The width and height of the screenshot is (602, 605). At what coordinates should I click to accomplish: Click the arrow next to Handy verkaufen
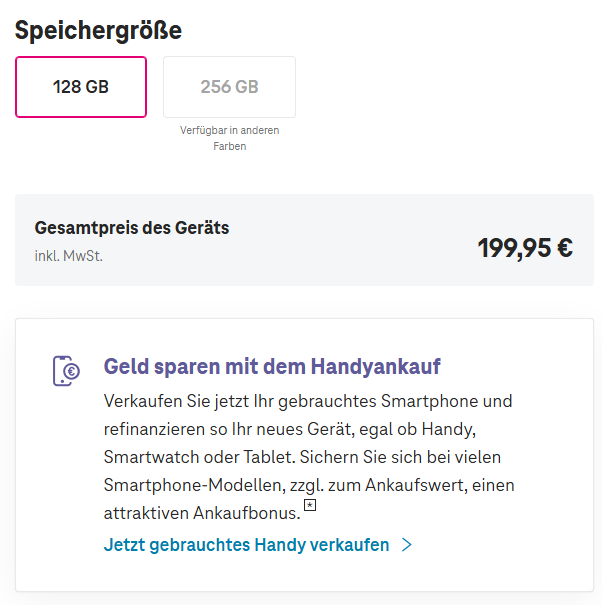[x=406, y=545]
